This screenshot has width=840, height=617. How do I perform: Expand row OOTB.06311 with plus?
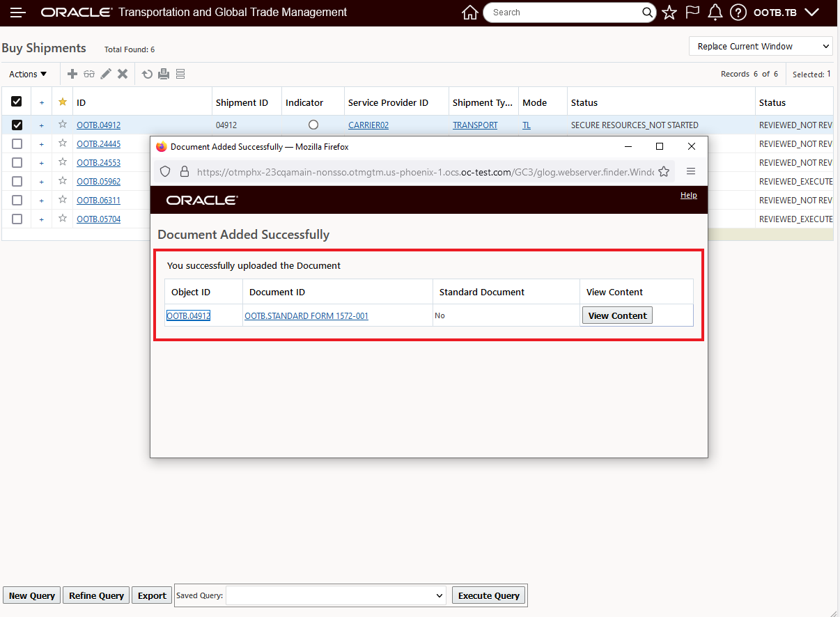[x=41, y=201]
